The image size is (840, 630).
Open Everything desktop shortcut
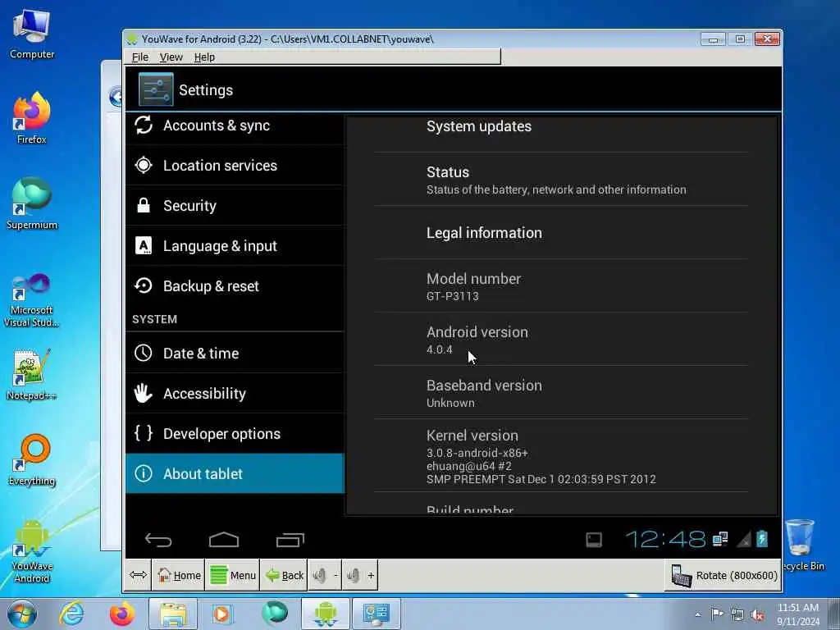32,459
